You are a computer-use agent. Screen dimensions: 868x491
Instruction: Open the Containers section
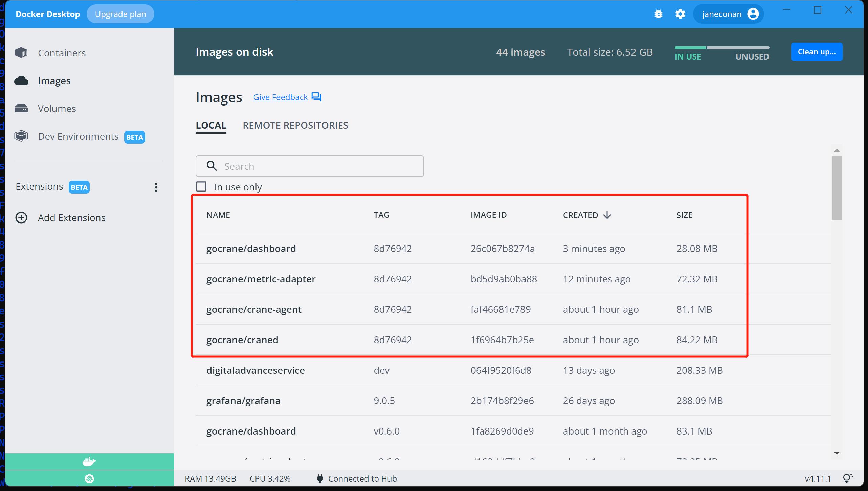(62, 53)
